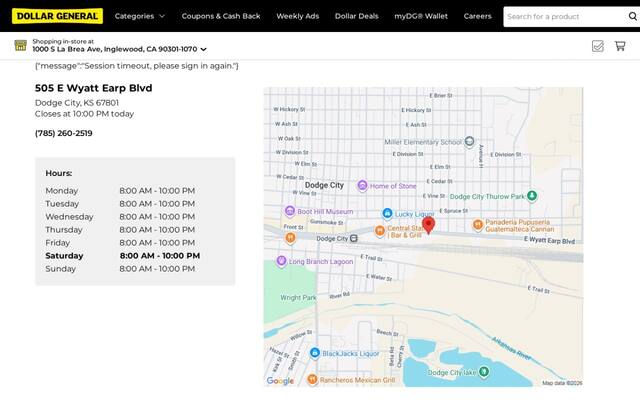Select Panaderia Pupuseria Guatemalteca Cannan marker
Viewport: 640px width, 400px height.
click(478, 224)
